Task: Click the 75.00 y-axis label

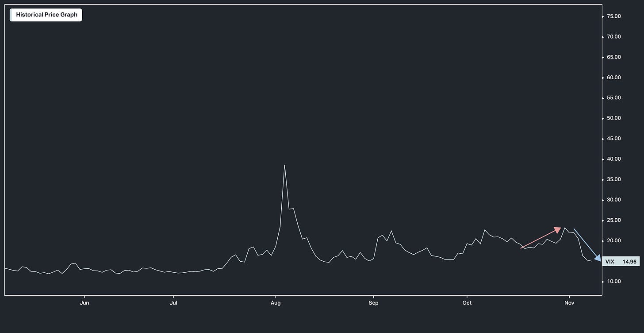Action: pos(614,16)
